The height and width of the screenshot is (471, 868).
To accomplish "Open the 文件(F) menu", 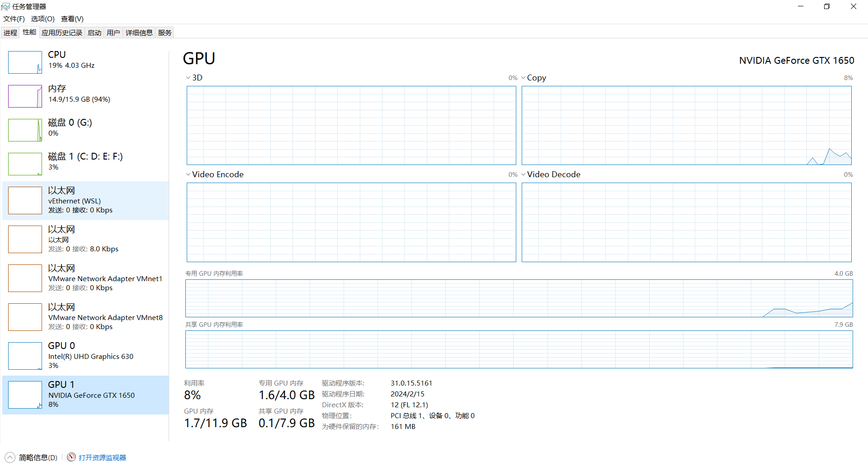I will point(14,19).
